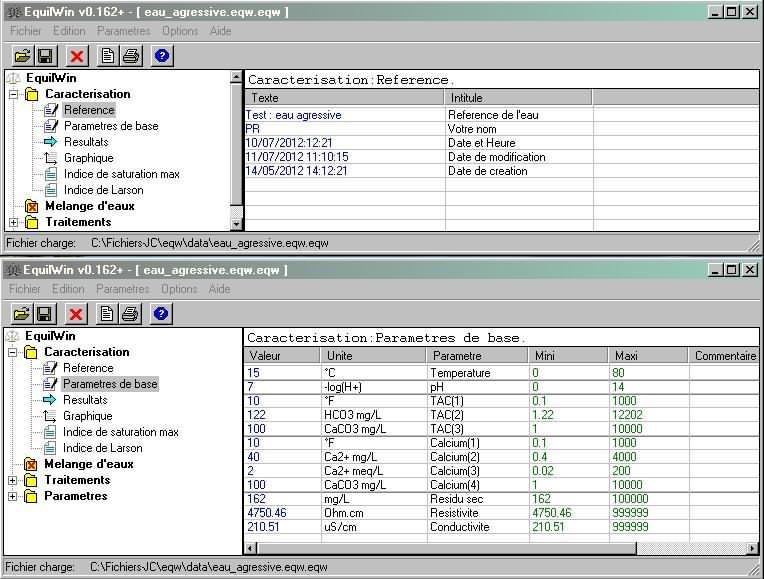The width and height of the screenshot is (764, 579).
Task: Click the Valeur column header
Action: pos(282,356)
